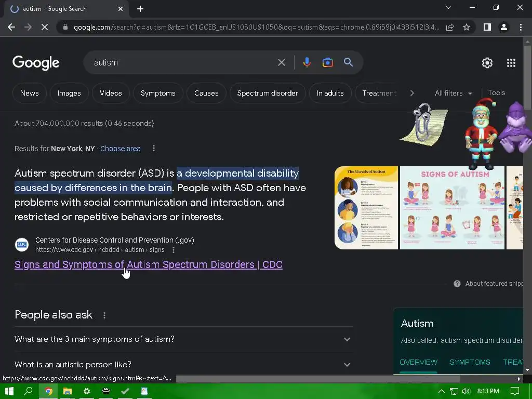Open the tab search chevron in title bar
Screen dimensions: 532x399
(448, 7)
